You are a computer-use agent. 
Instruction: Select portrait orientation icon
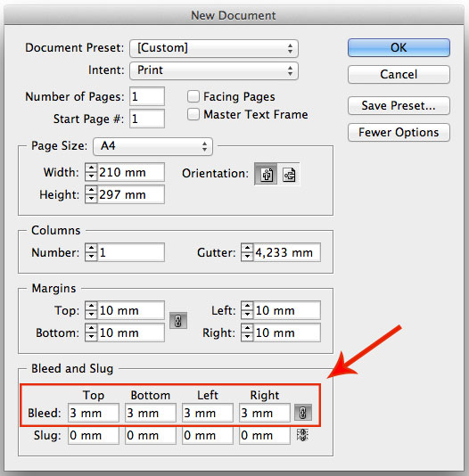[x=266, y=174]
